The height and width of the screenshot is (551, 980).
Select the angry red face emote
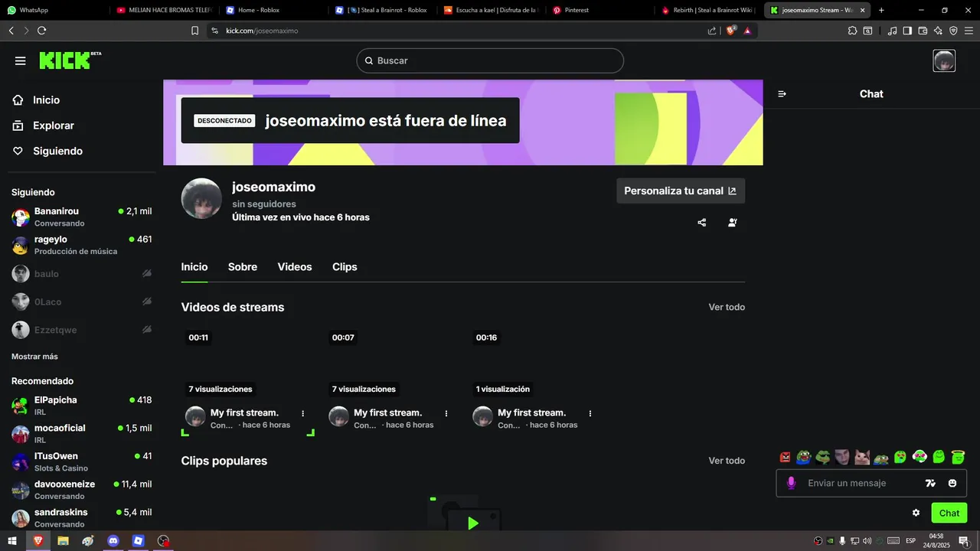pos(785,458)
